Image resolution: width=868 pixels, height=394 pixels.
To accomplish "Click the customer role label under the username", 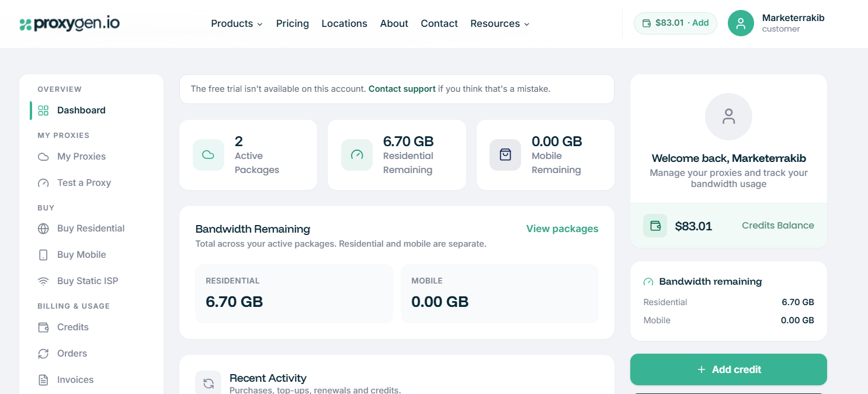I will 781,29.
